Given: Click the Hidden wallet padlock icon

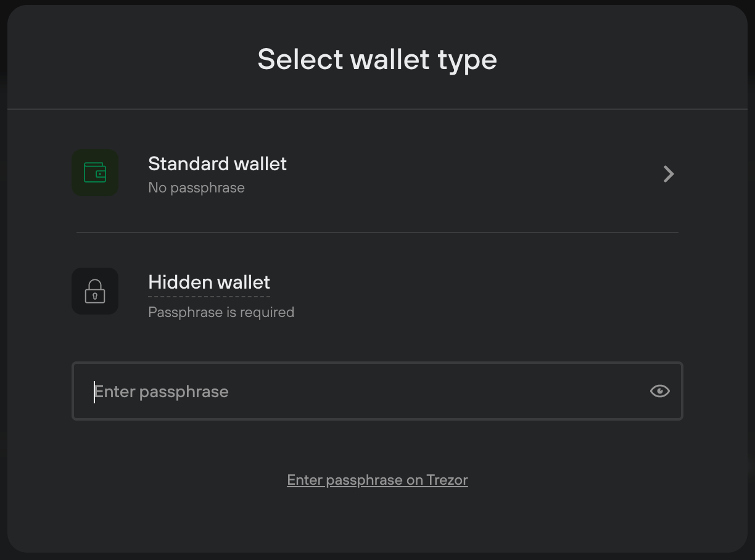Looking at the screenshot, I should point(95,291).
